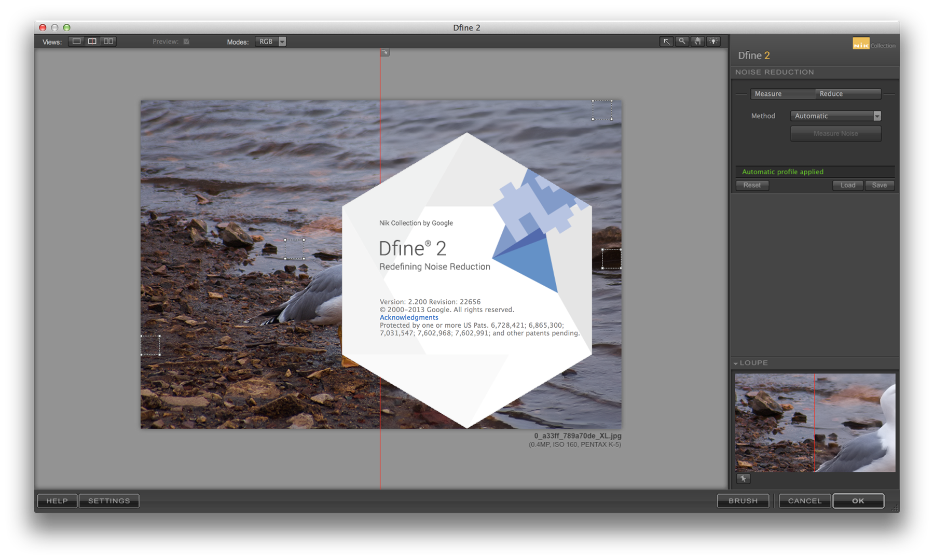934x560 pixels.
Task: Click the 'Automatic profile applied' status text
Action: (x=782, y=172)
